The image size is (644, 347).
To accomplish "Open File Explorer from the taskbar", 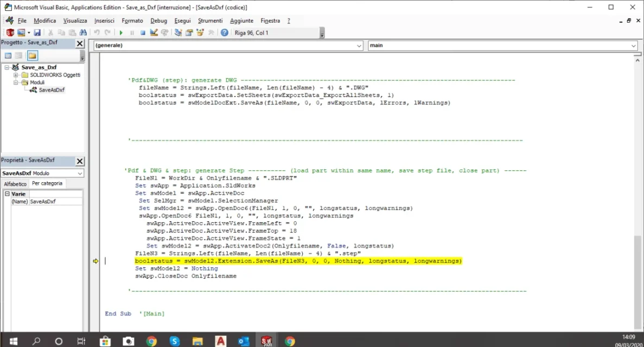I will point(197,341).
